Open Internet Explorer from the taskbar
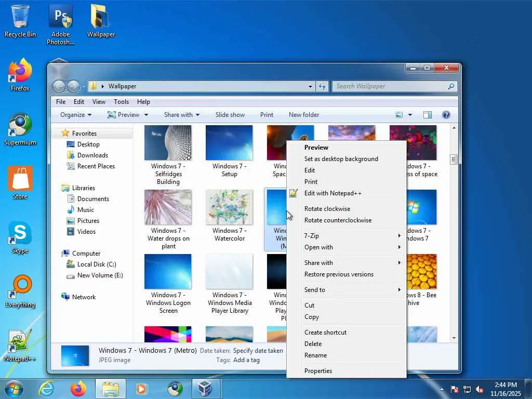This screenshot has width=532, height=399. tap(46, 389)
